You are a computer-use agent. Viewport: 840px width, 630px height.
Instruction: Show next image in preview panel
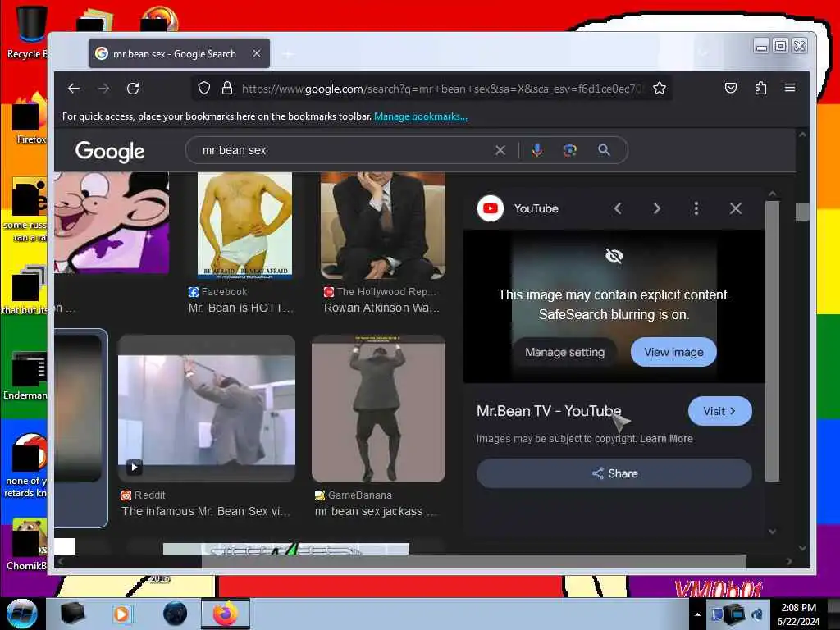pyautogui.click(x=657, y=208)
